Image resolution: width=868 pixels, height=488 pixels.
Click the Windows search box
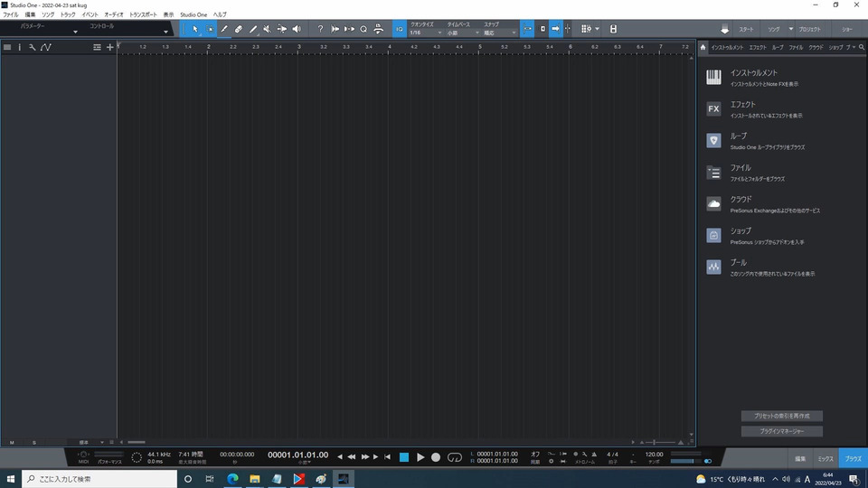click(99, 479)
